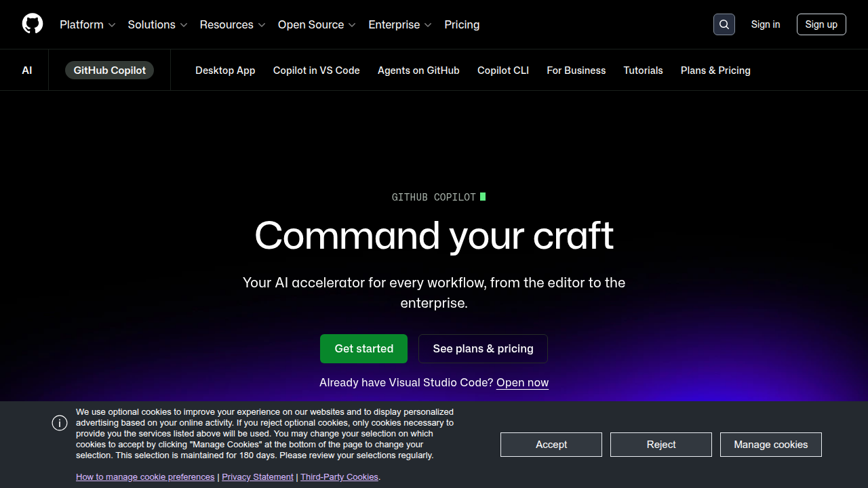Open the Copilot CLI tab
868x488 pixels.
point(503,70)
